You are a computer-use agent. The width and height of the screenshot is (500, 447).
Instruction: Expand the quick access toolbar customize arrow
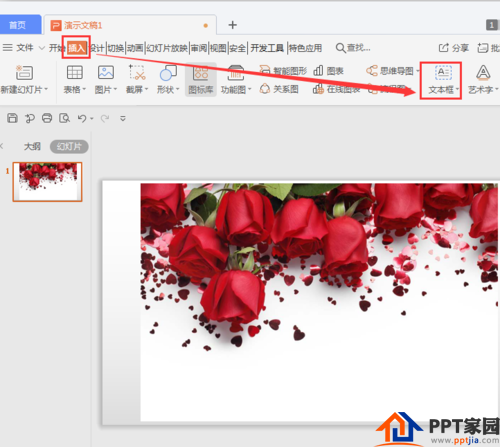click(123, 118)
